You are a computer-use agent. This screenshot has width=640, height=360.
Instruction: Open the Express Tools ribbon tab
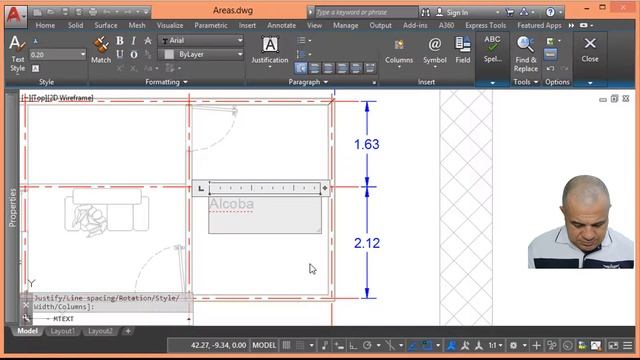coord(485,25)
